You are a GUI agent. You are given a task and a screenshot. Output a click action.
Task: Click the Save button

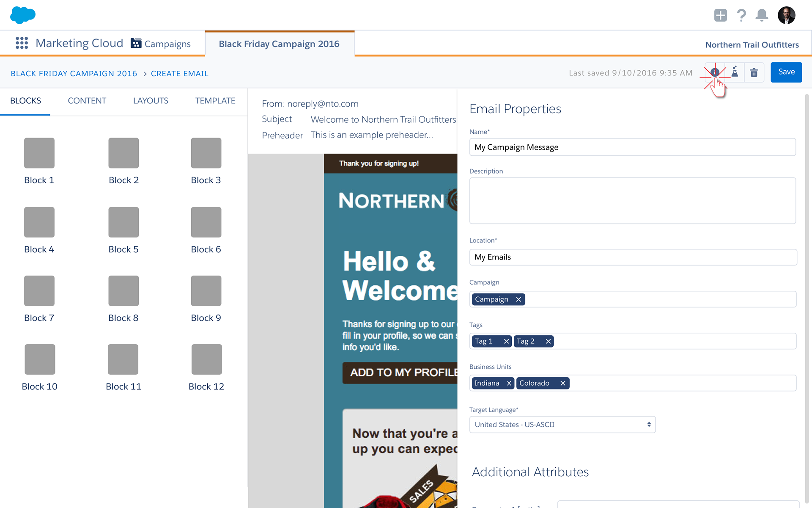pos(786,72)
